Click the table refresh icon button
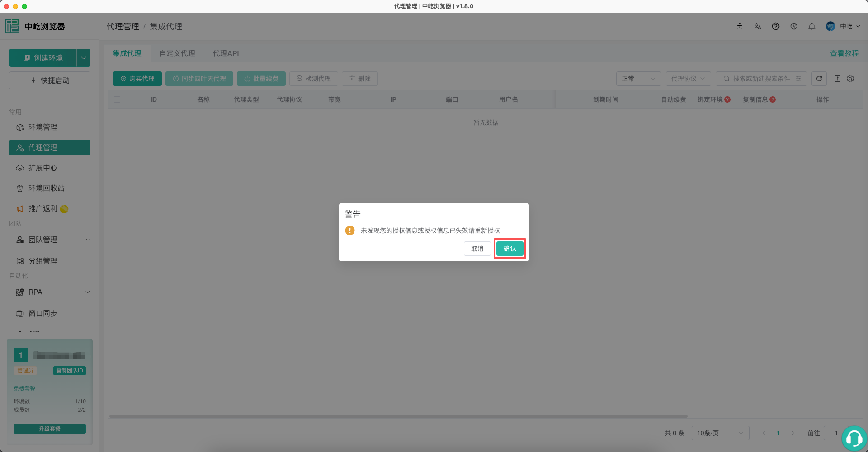The height and width of the screenshot is (452, 868). click(x=819, y=79)
